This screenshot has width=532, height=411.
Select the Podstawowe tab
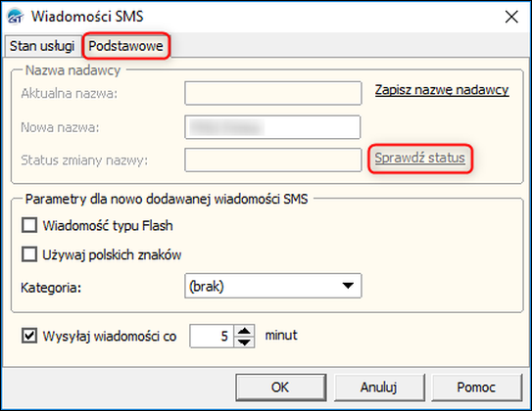coord(125,46)
